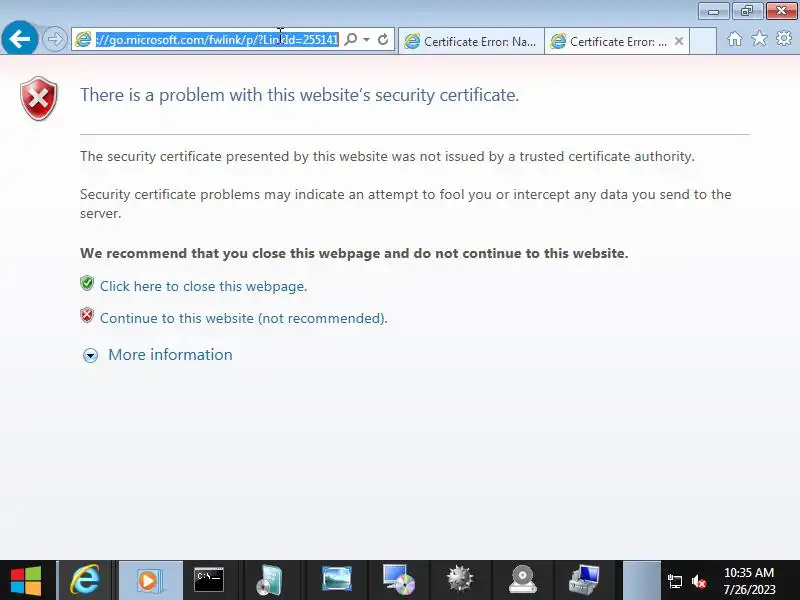Open the disc software box taskbar icon

coord(269,581)
